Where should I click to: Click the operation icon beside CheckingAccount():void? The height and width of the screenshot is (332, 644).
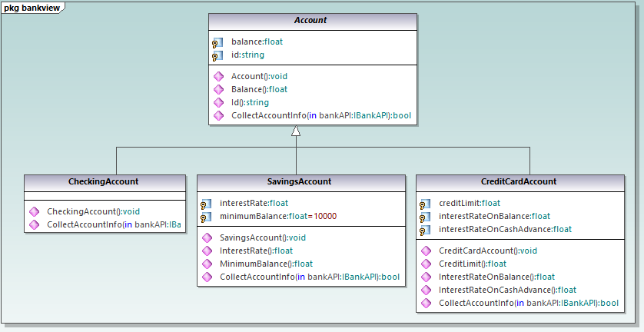click(x=33, y=211)
